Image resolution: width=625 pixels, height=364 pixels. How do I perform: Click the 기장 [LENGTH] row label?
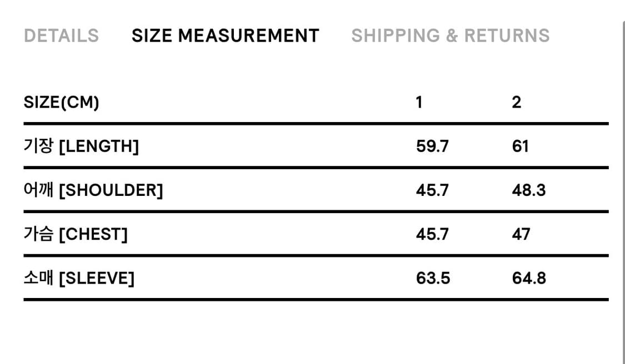[81, 146]
